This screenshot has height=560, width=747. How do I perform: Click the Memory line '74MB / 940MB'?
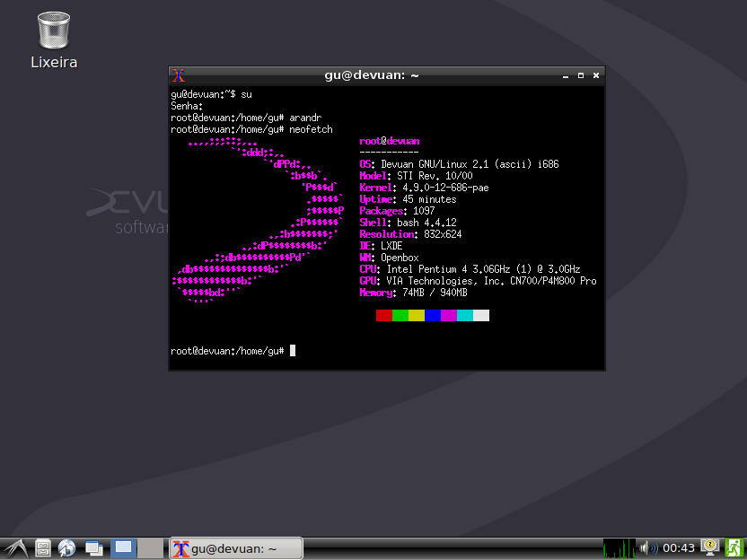tap(414, 293)
